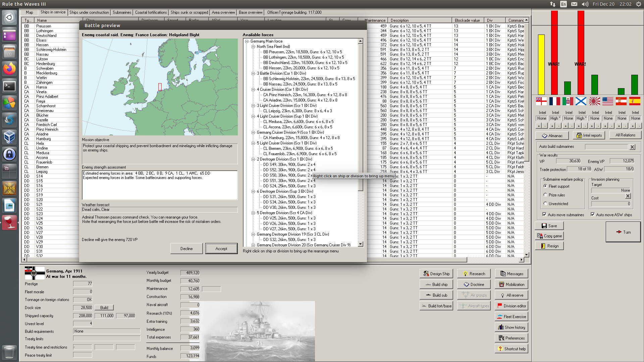The image size is (644, 362).
Task: Click the volume icon in the top bar
Action: 585,4
